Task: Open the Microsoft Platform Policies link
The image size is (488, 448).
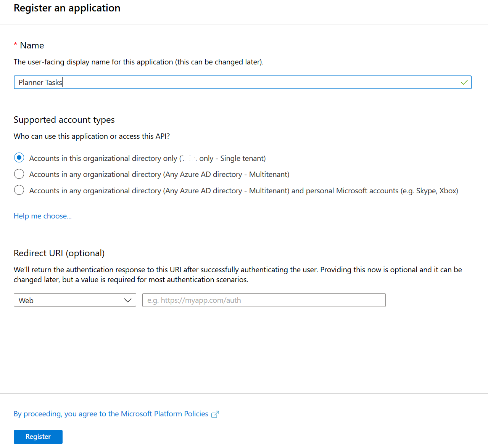Action: tap(111, 414)
